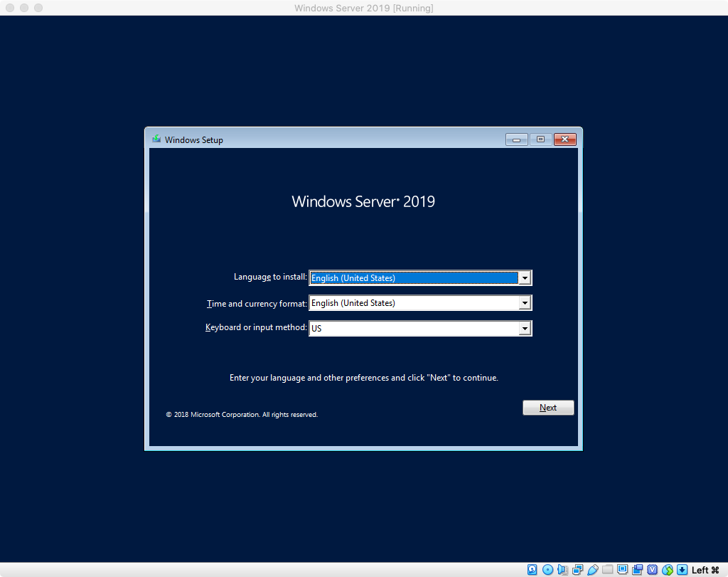This screenshot has height=577, width=728.
Task: Click the 'Time and currency format:' label
Action: [x=257, y=303]
